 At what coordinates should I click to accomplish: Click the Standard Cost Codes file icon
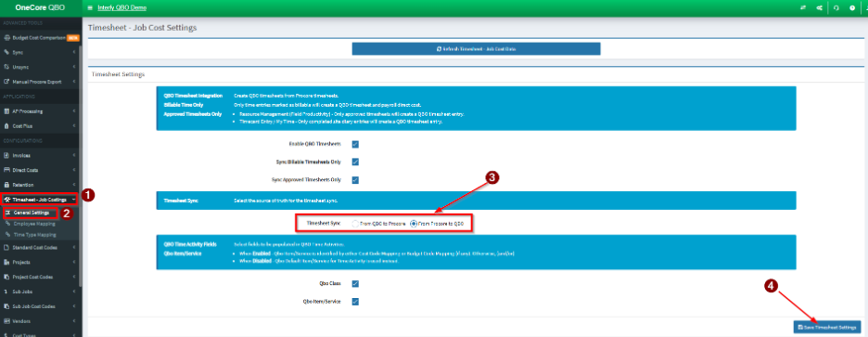point(6,247)
